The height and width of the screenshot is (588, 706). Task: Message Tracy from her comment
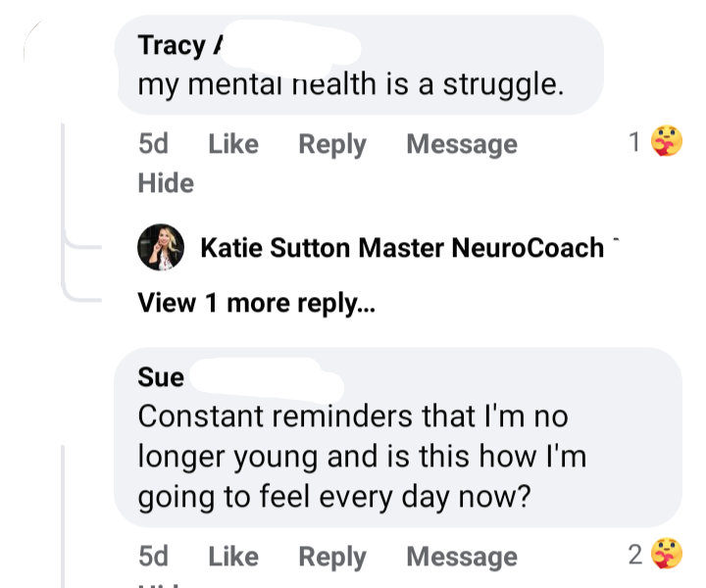tap(461, 144)
